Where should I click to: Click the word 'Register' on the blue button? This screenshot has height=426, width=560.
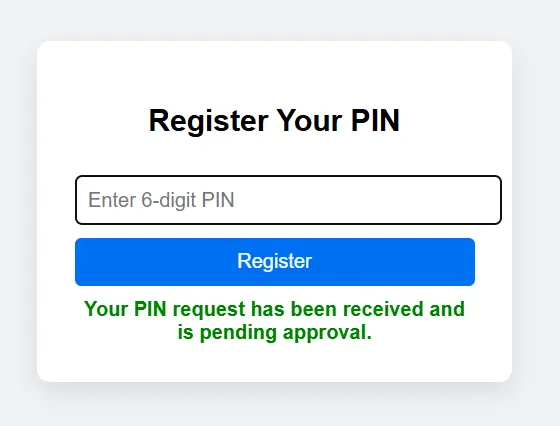275,261
